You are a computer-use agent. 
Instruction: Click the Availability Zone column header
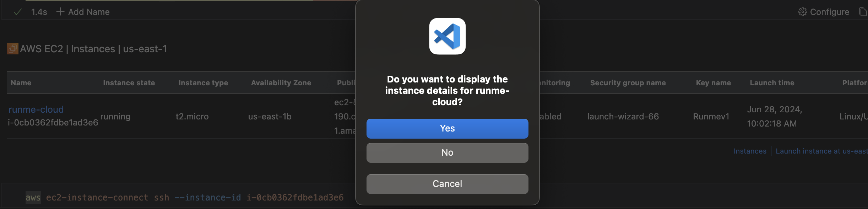coord(281,83)
